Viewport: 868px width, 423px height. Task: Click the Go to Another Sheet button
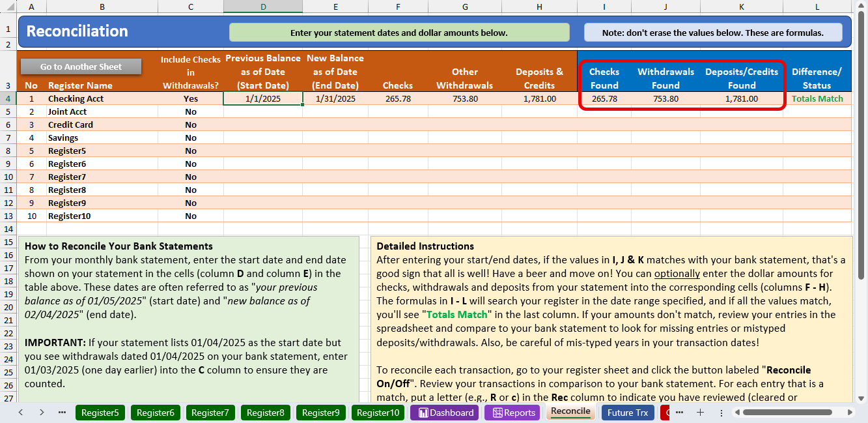(81, 66)
